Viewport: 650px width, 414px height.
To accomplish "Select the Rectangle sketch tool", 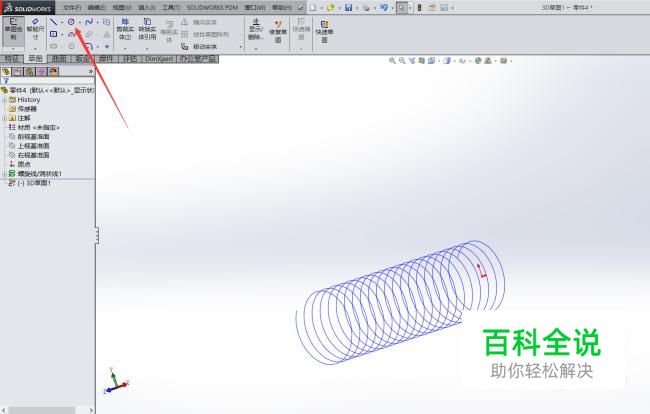I will pos(53,34).
